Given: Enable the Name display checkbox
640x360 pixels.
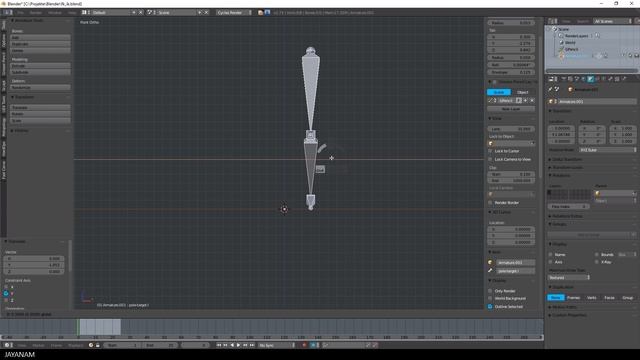Looking at the screenshot, I should tap(551, 255).
